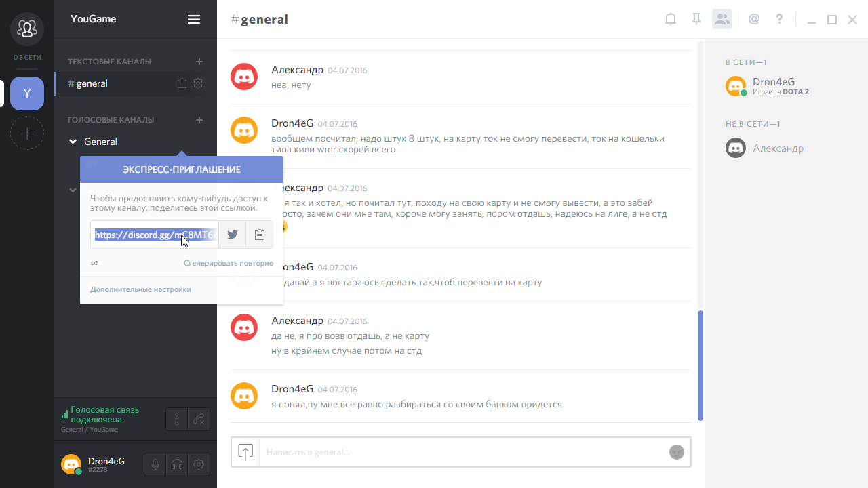
Task: Open recent mentions
Action: pyautogui.click(x=754, y=20)
